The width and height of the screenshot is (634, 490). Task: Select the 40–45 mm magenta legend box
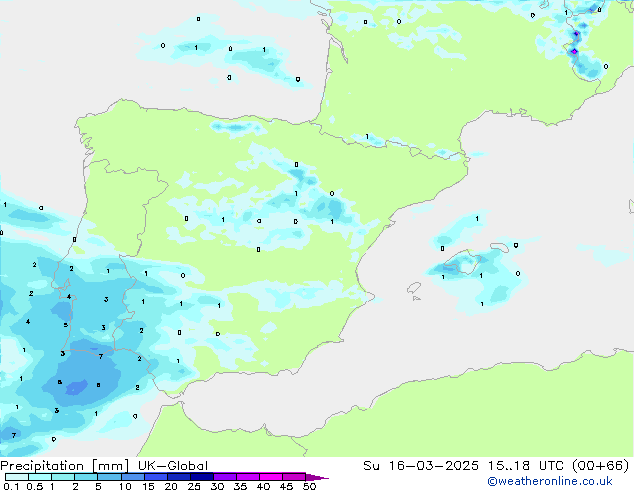[271, 477]
